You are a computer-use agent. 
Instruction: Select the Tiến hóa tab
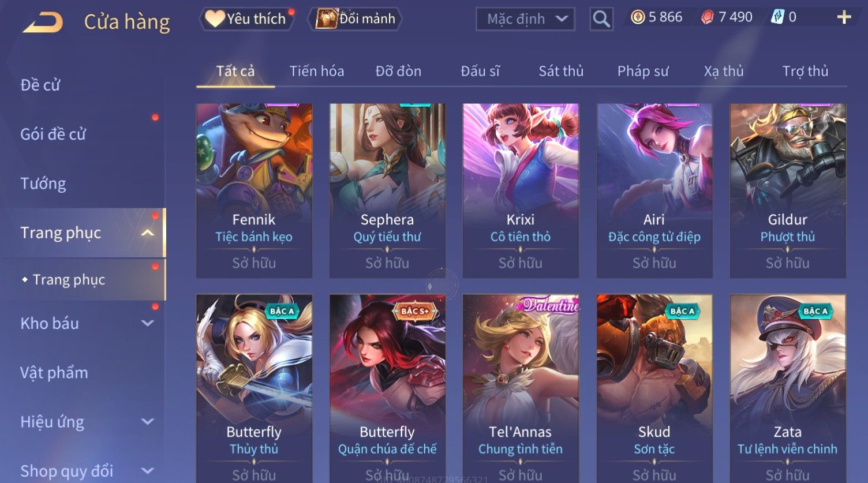(x=316, y=71)
